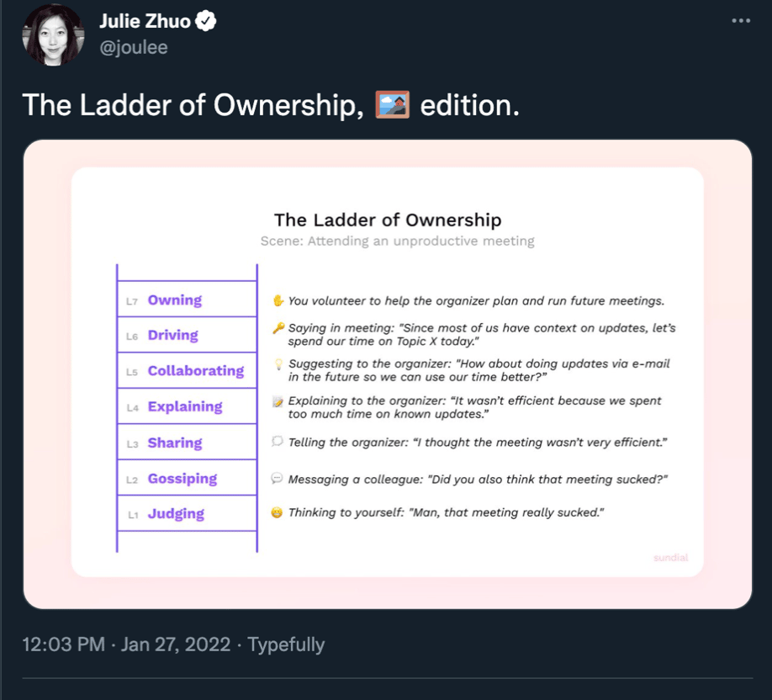Click the speech bubble beside Sharing
772x700 pixels.
[278, 441]
